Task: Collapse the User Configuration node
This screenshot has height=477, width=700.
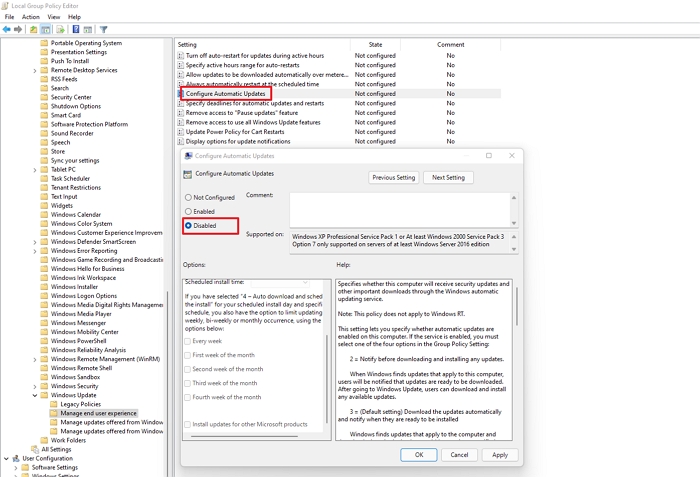Action: click(x=6, y=458)
